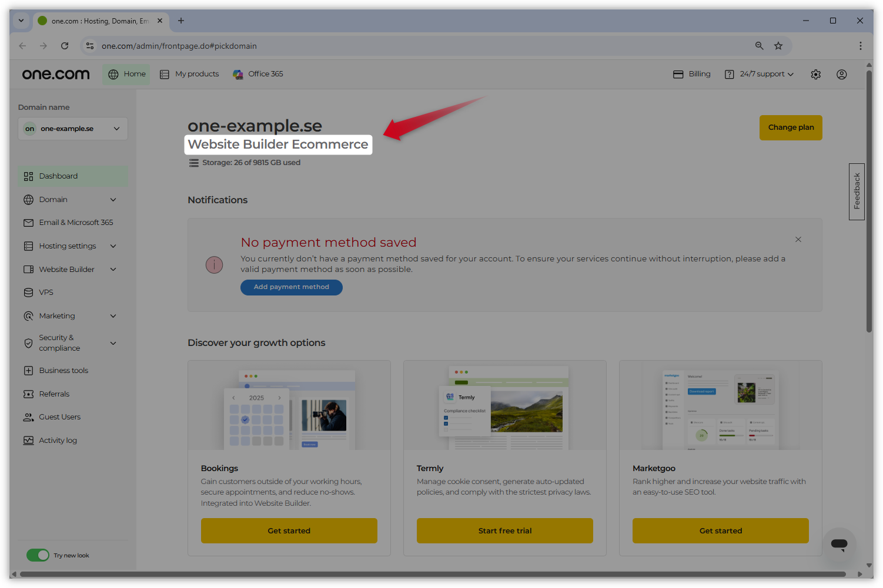Click the payment warning info icon

pyautogui.click(x=214, y=265)
